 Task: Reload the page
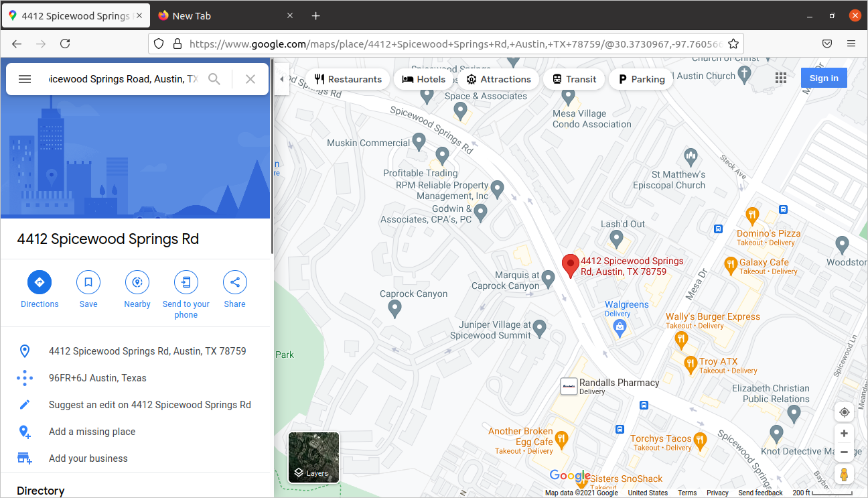(x=65, y=44)
